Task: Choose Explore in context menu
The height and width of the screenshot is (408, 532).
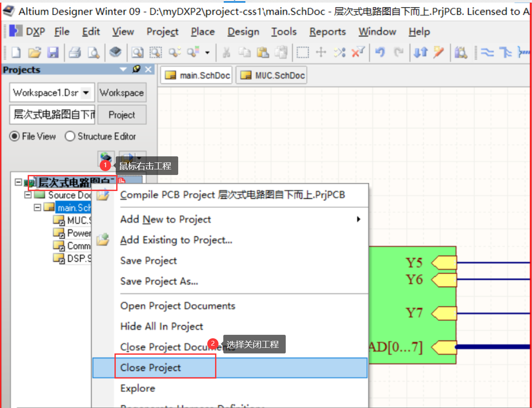Action: (x=230, y=389)
